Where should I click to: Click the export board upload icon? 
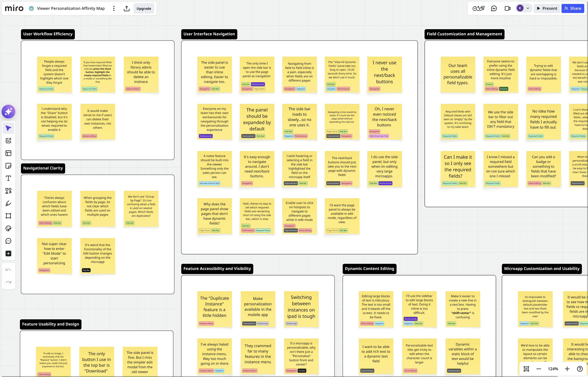point(126,9)
